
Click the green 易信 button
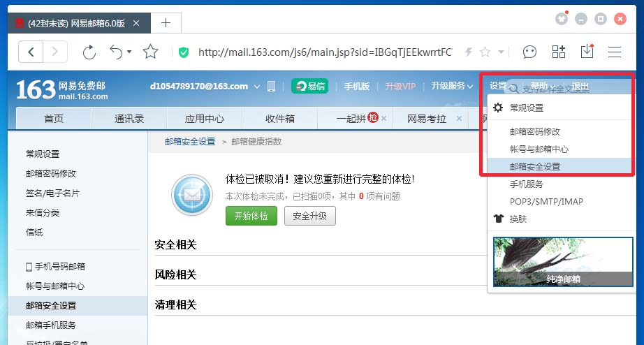309,87
